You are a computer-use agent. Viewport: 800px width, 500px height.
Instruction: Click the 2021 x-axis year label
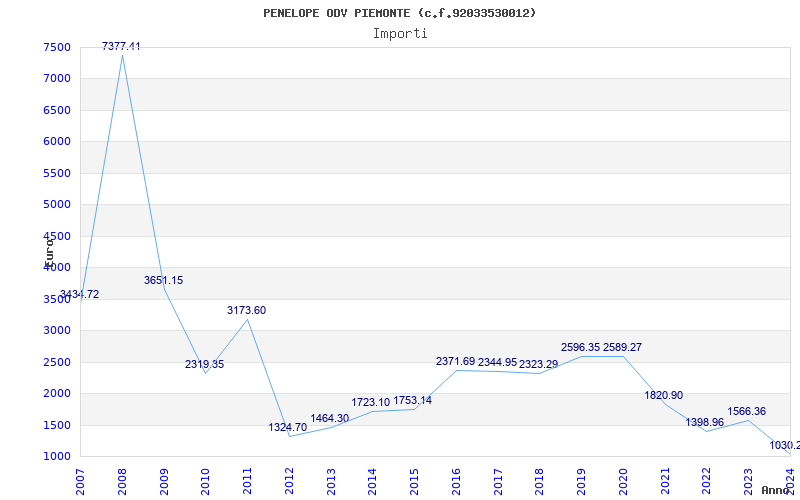[665, 481]
